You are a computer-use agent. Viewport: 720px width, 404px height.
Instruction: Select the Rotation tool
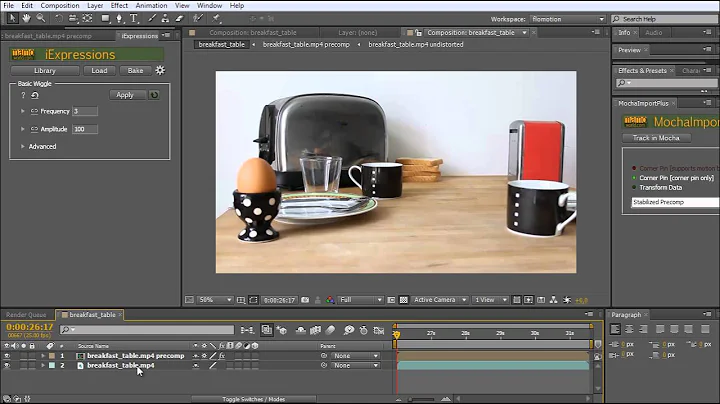pyautogui.click(x=59, y=18)
